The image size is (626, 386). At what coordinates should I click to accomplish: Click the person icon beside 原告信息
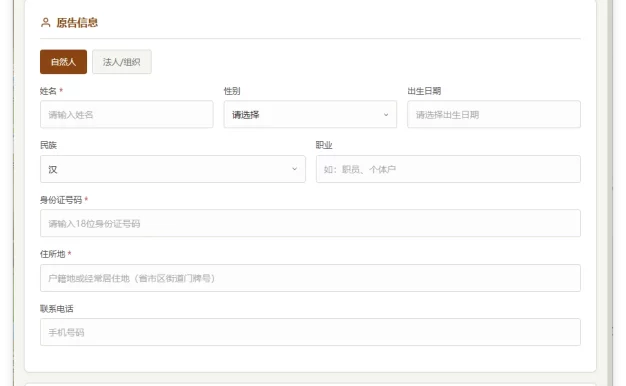click(46, 22)
